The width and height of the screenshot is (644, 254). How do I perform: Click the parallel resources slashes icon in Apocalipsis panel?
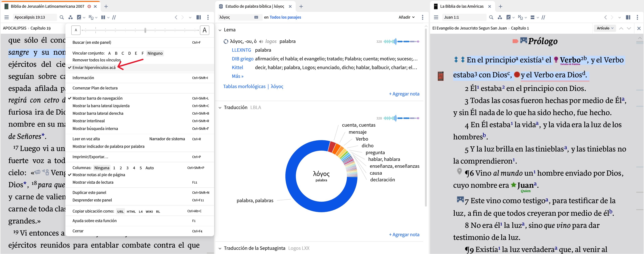click(114, 17)
